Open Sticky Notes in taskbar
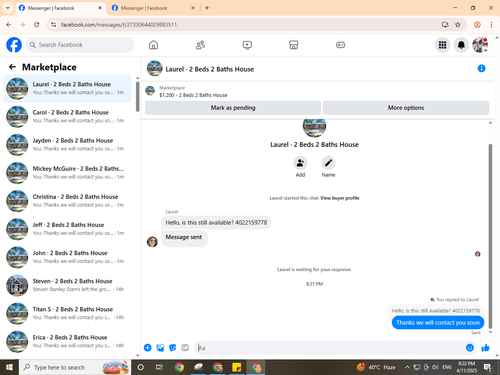 tap(237, 367)
